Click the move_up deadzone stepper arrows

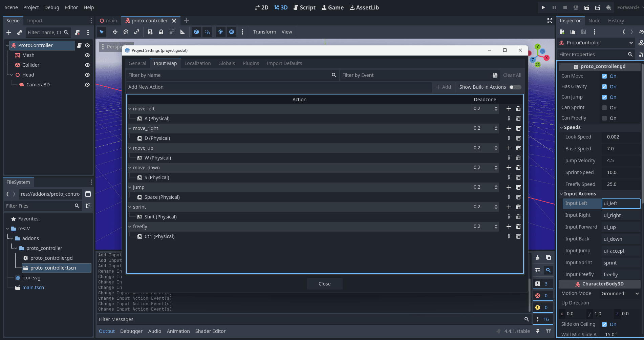[x=496, y=148]
